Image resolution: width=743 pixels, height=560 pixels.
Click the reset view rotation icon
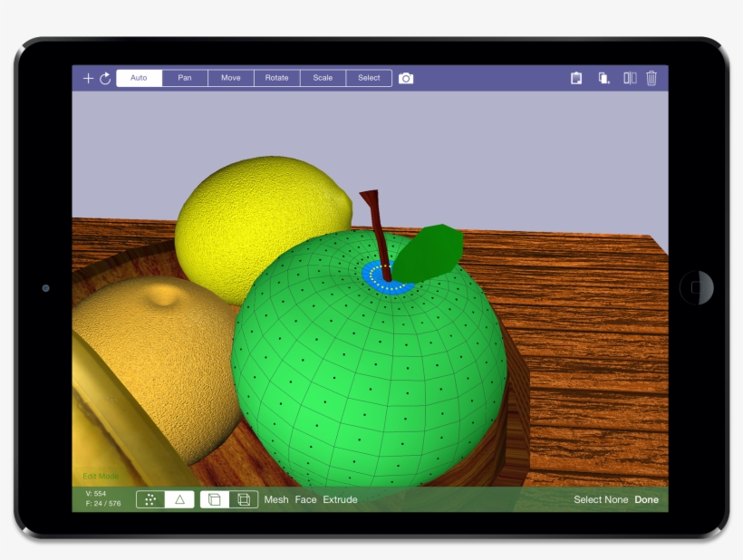point(105,78)
